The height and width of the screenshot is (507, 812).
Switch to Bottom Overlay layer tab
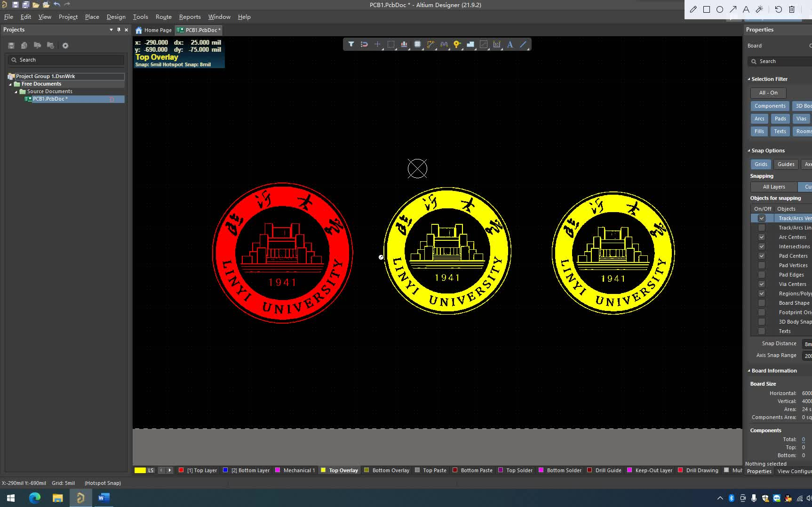[x=387, y=470]
